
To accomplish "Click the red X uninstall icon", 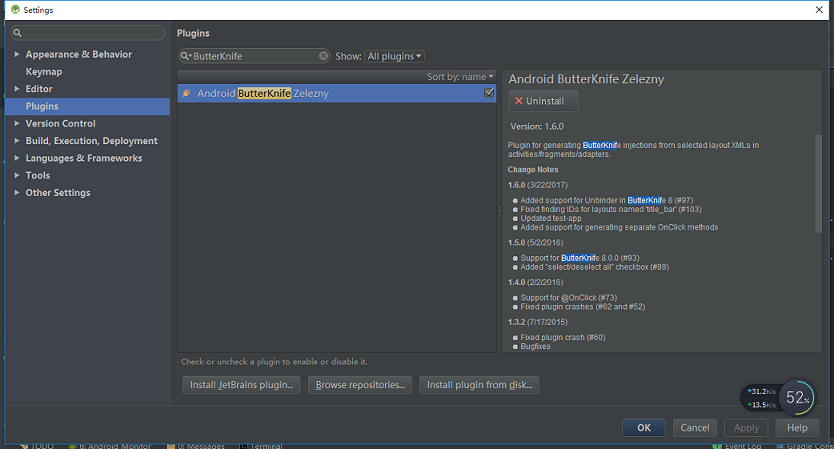I will (519, 101).
